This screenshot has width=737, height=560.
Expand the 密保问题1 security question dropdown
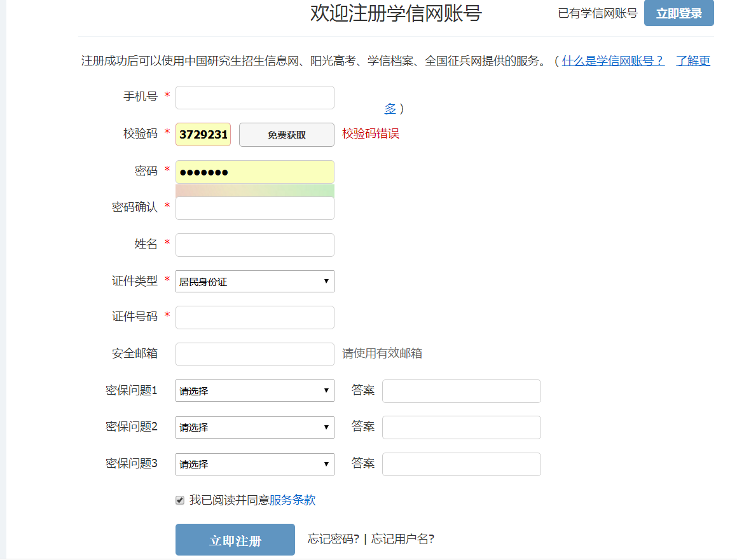254,390
